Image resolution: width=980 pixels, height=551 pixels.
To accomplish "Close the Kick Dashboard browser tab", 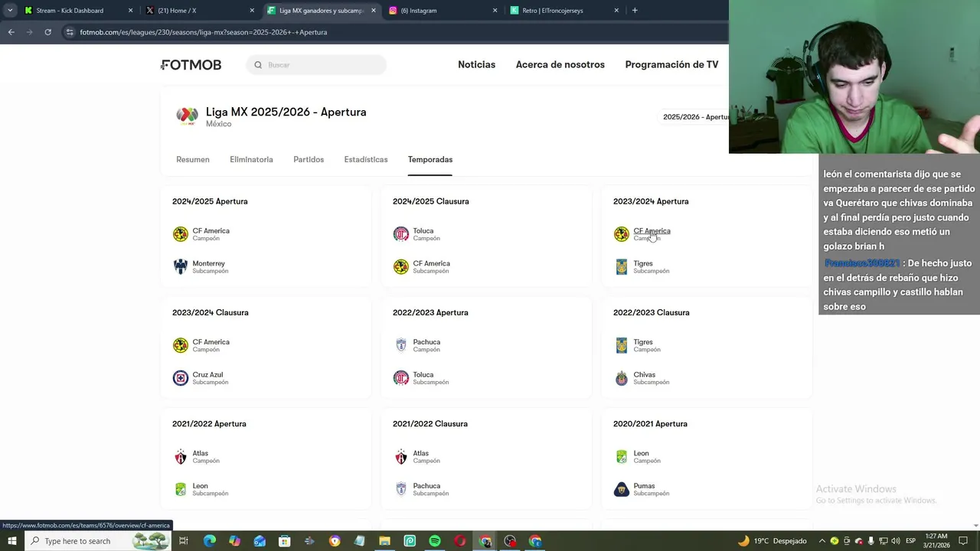I will pyautogui.click(x=130, y=11).
